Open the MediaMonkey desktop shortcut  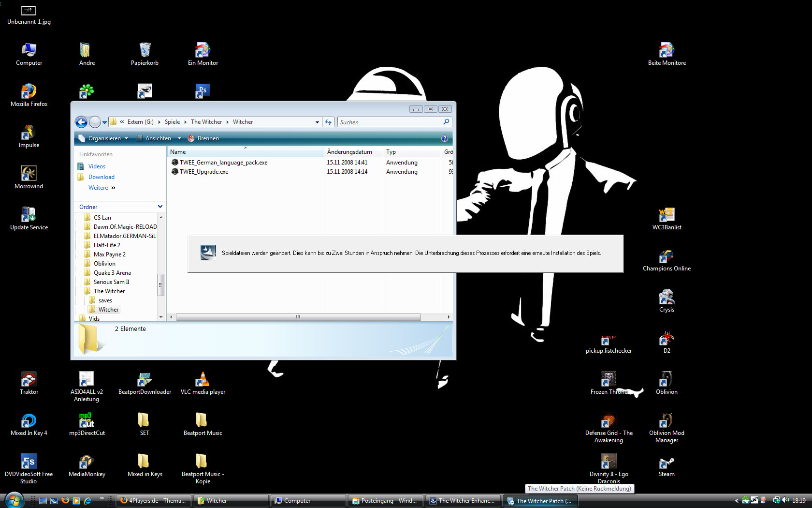87,465
